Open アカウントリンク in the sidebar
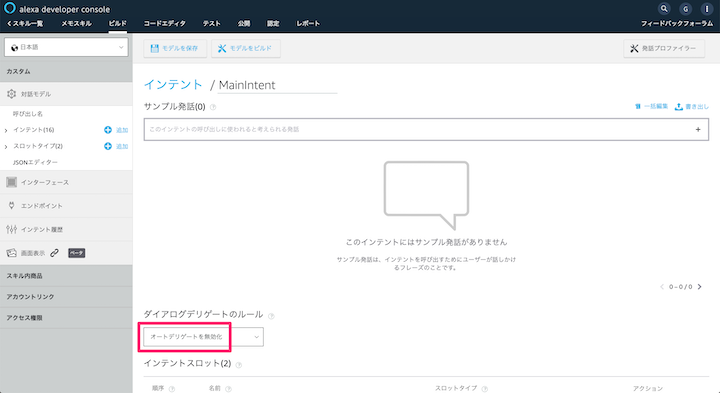 [x=66, y=297]
